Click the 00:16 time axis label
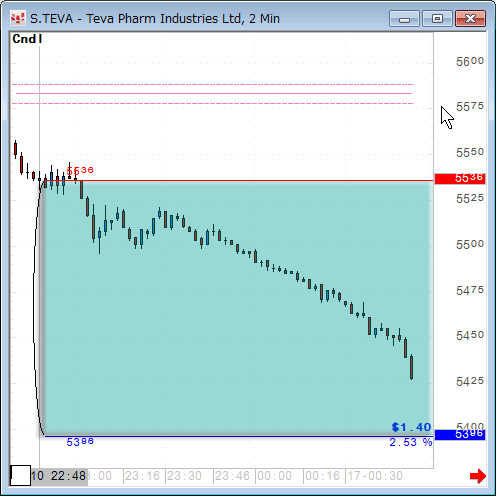Viewport: 496px width, 496px height. pos(322,476)
